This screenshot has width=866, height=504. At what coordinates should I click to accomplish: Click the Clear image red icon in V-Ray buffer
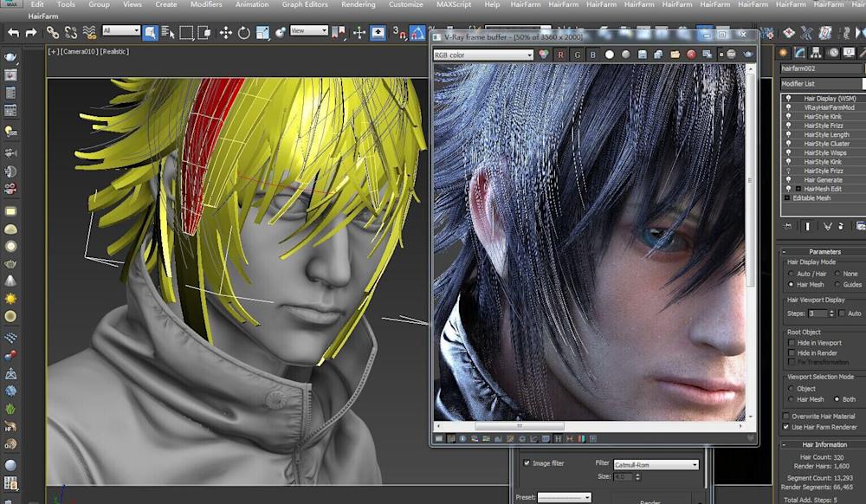[x=691, y=55]
